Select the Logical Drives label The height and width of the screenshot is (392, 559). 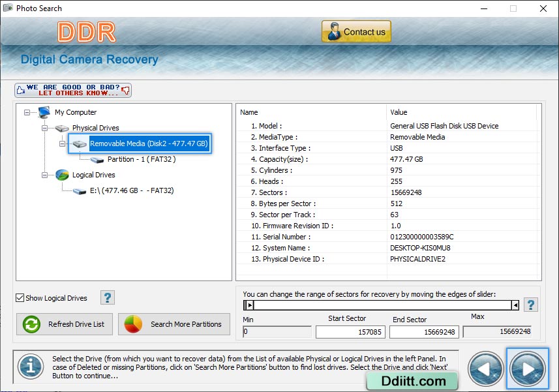click(x=94, y=175)
